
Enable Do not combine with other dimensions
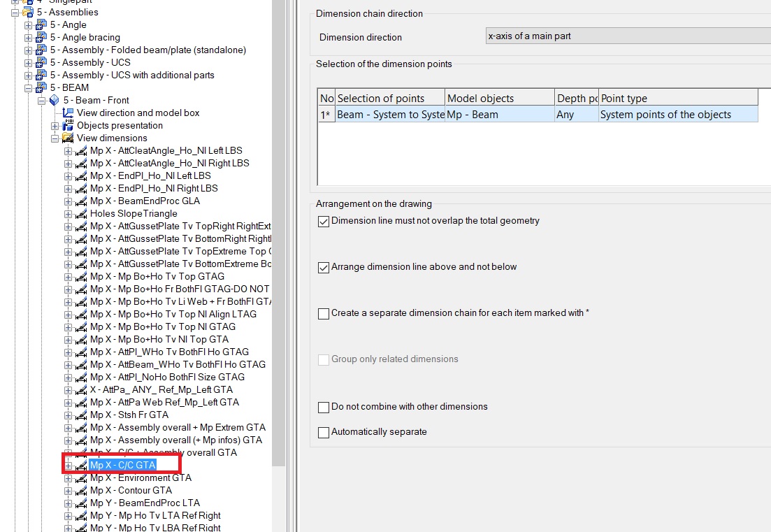(324, 406)
